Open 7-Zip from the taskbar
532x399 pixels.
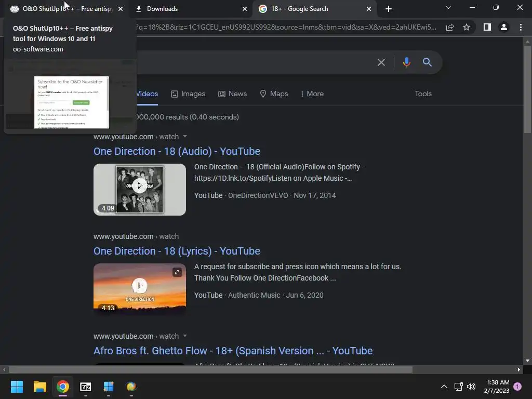click(x=86, y=387)
